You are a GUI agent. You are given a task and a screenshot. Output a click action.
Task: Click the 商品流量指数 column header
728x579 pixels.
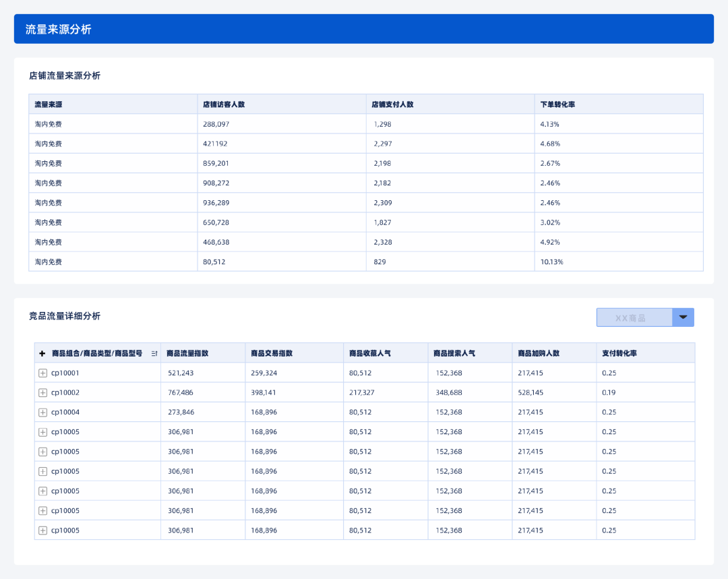(187, 353)
